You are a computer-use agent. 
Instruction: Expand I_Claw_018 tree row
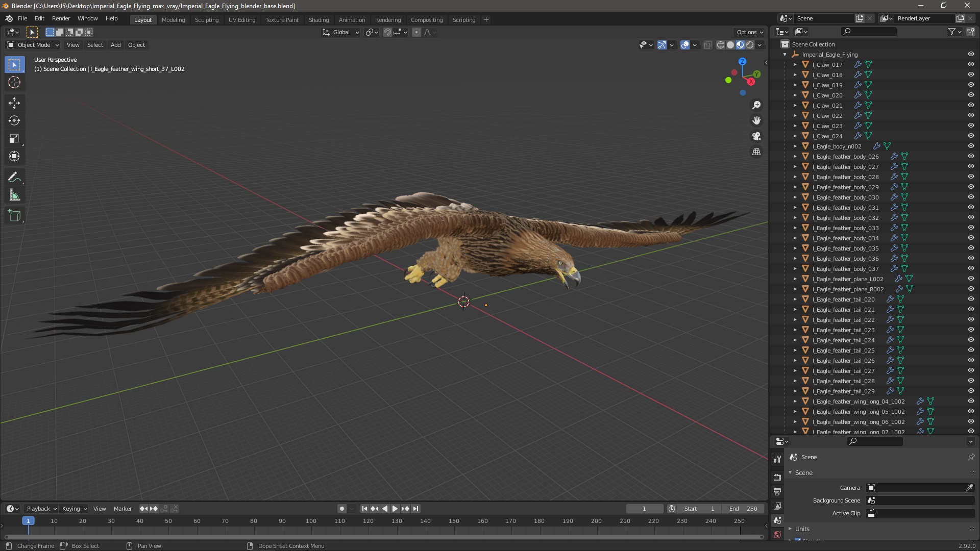click(x=795, y=75)
